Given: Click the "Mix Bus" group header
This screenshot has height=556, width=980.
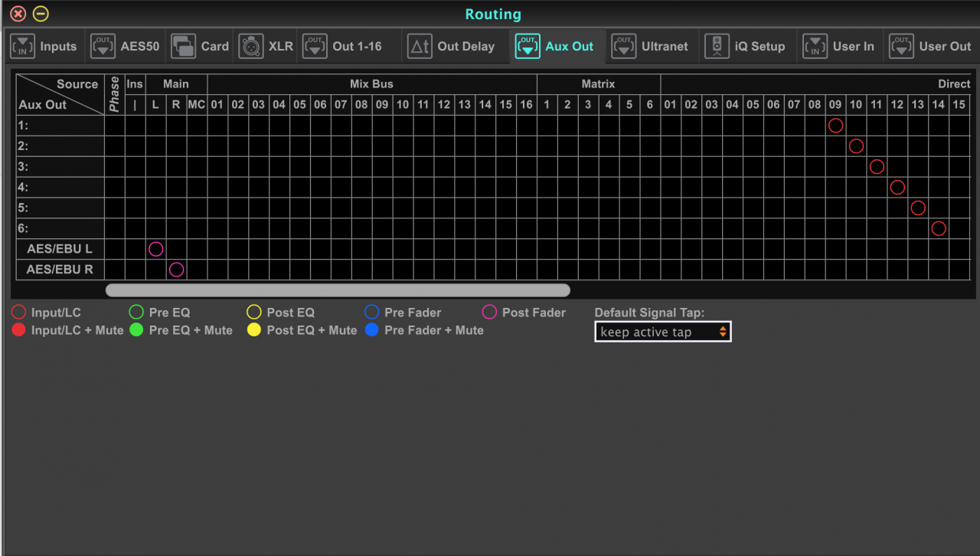Looking at the screenshot, I should pyautogui.click(x=372, y=84).
